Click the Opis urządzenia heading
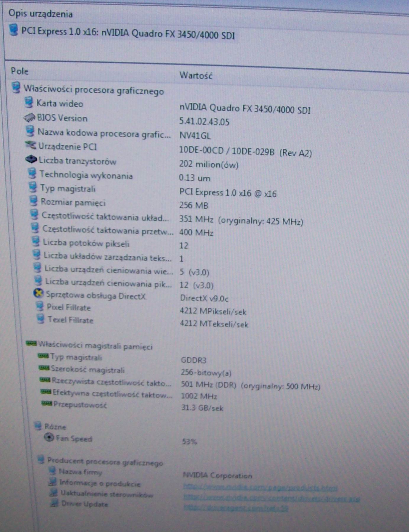This screenshot has width=409, height=532. (x=41, y=14)
